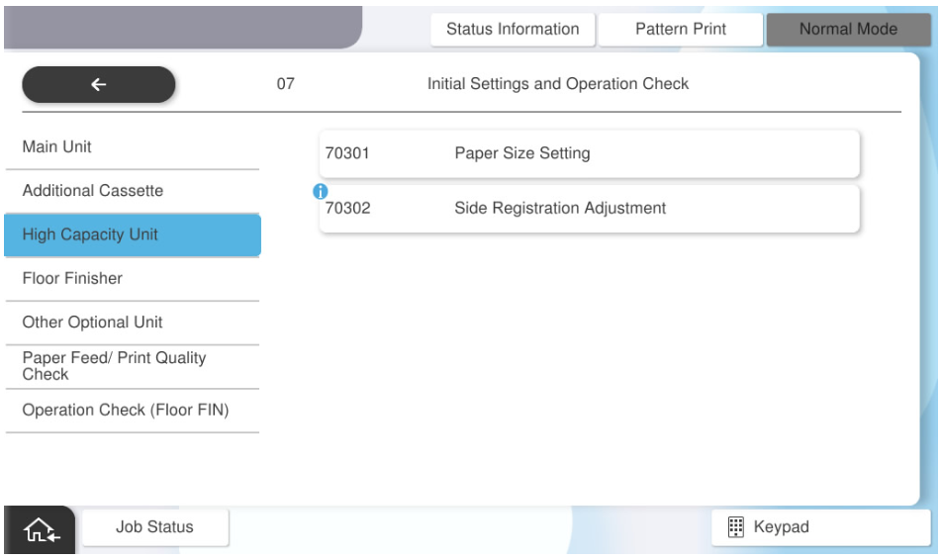Open 70301 Paper Size Setting
Image resolution: width=941 pixels, height=560 pixels.
coord(589,153)
